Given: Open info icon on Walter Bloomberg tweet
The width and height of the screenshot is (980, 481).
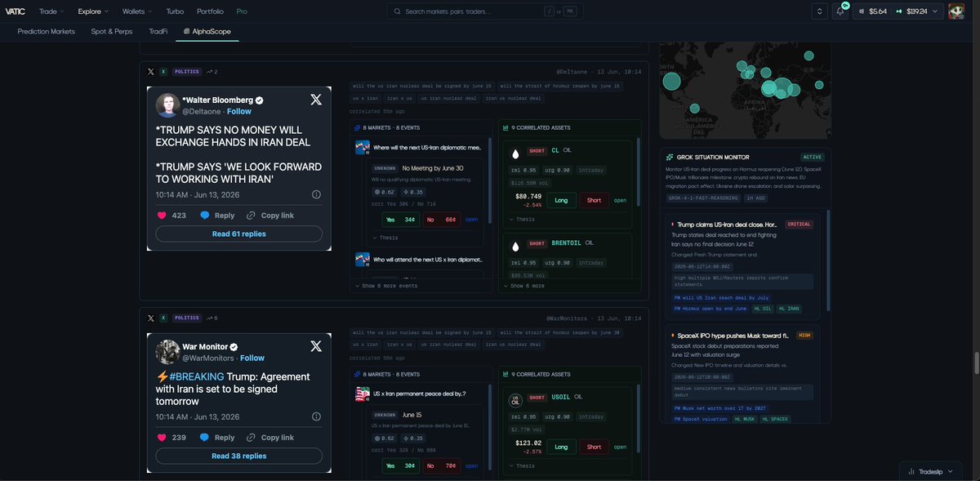Looking at the screenshot, I should click(316, 194).
